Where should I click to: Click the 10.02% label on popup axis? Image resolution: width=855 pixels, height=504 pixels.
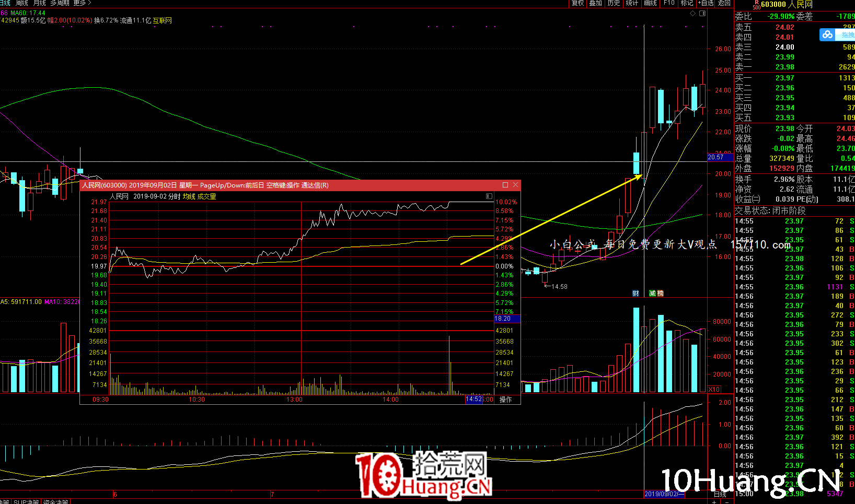pos(506,202)
